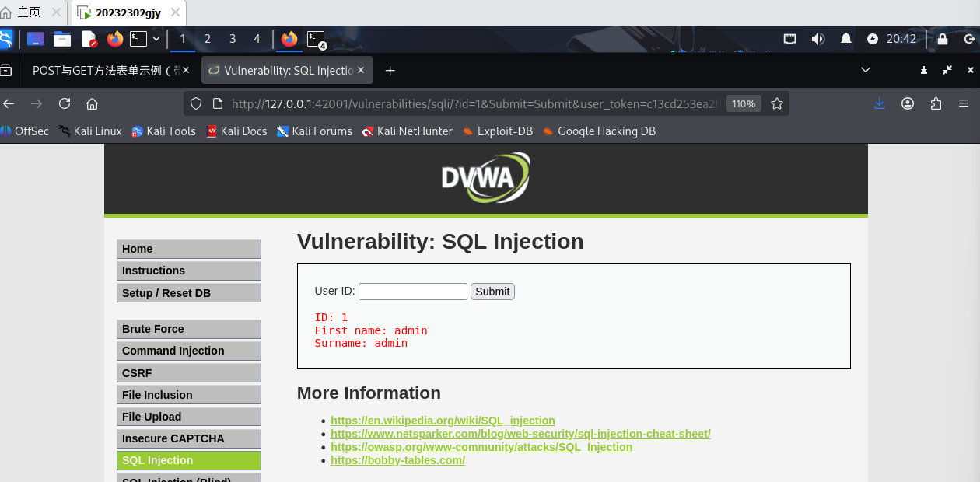980x482 pixels.
Task: Open the Exploit-DB bookmark
Action: click(x=497, y=131)
